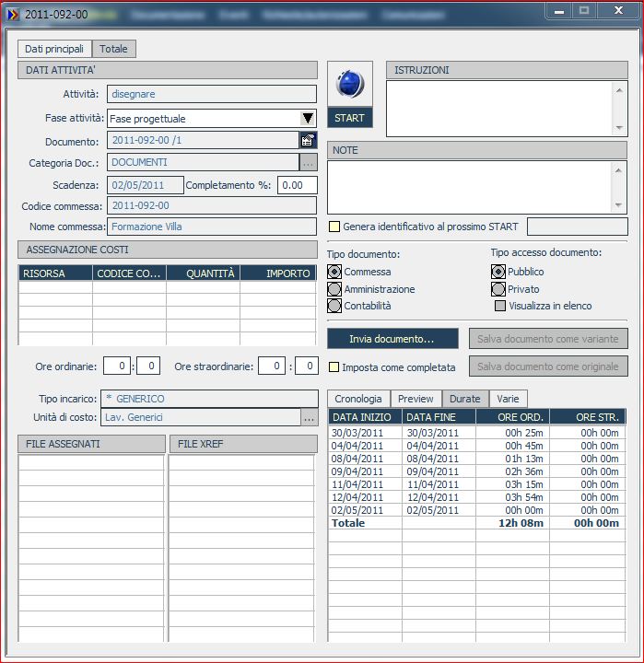644x663 pixels.
Task: Click Istruzioni scroll up arrow
Action: [619, 90]
